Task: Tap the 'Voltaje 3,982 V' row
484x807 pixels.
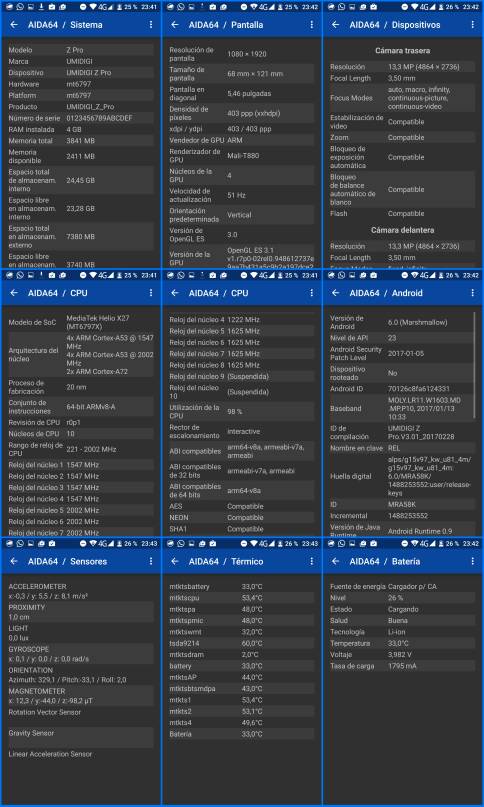Action: (402, 655)
